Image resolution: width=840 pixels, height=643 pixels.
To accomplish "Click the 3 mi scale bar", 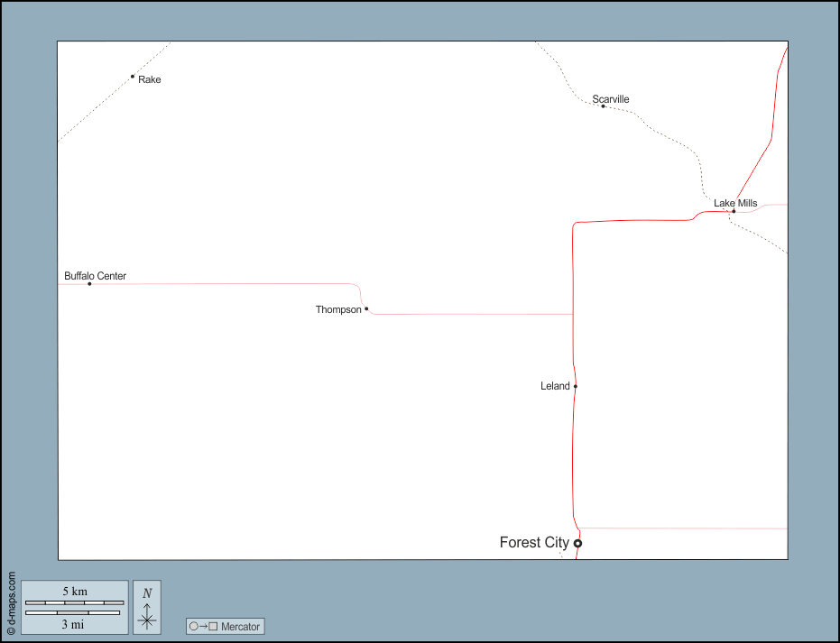I will (x=75, y=613).
